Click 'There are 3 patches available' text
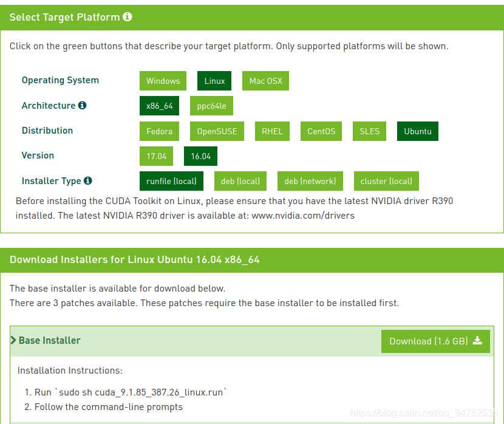This screenshot has width=504, height=424. click(204, 303)
